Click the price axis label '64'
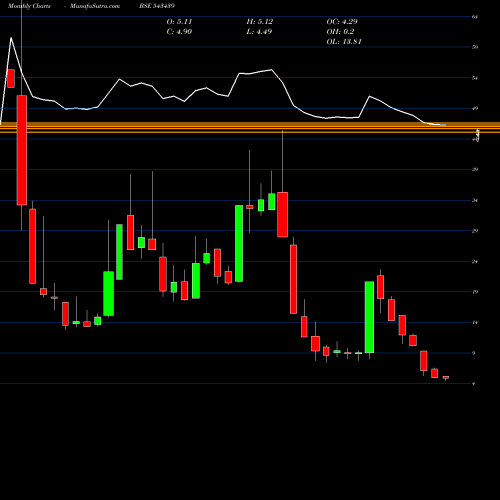Image resolution: width=500 pixels, height=500 pixels. click(475, 16)
